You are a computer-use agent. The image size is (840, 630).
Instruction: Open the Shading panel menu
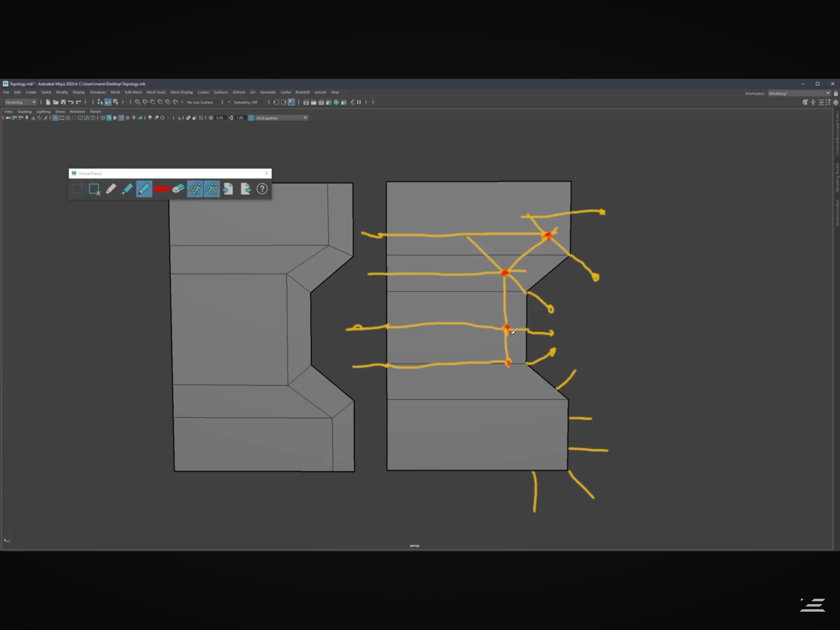click(24, 112)
